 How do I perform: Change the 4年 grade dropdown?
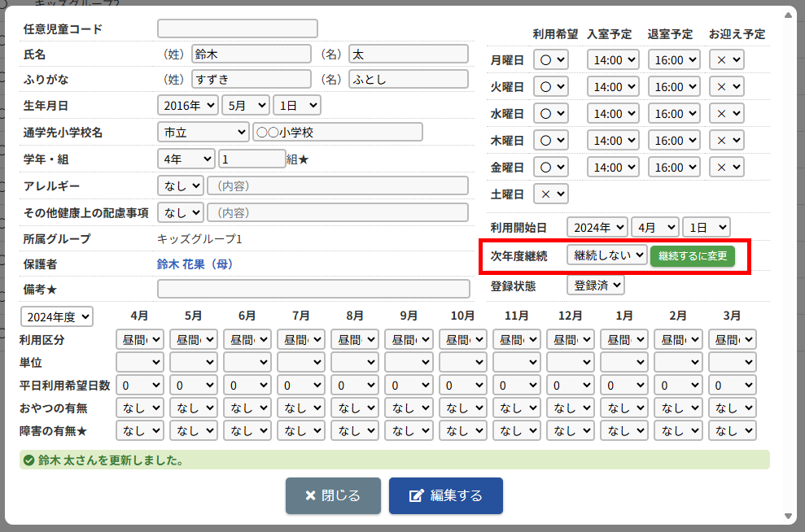[186, 159]
